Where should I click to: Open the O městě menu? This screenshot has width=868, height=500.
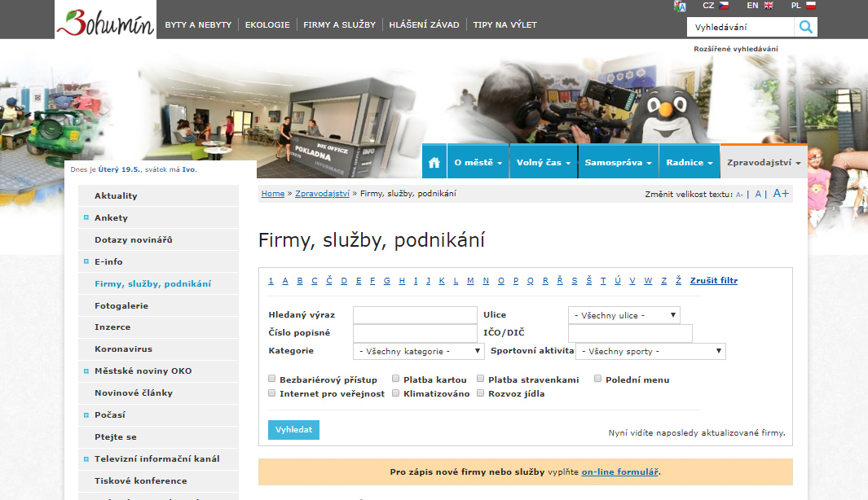(x=478, y=162)
